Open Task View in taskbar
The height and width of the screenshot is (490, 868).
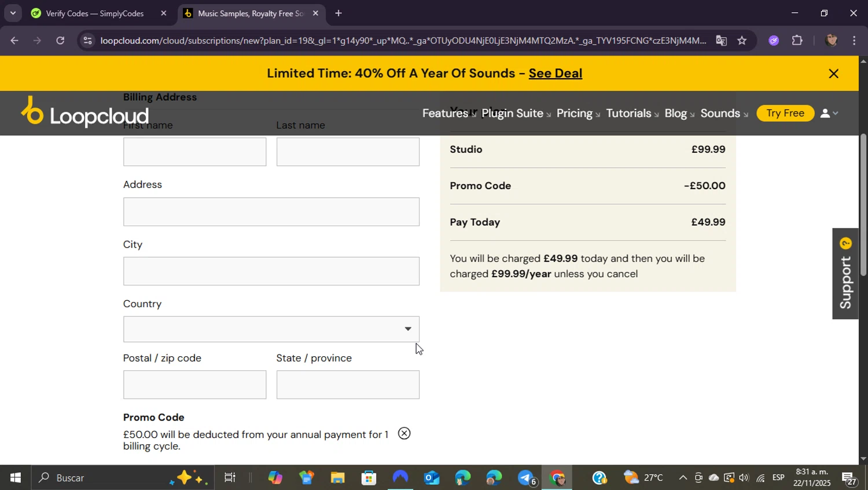230,478
